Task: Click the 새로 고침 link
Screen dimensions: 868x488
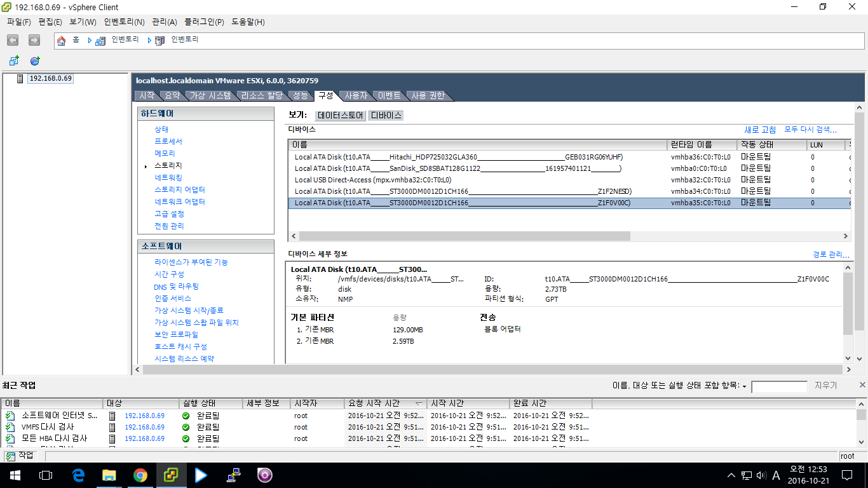Action: [760, 130]
